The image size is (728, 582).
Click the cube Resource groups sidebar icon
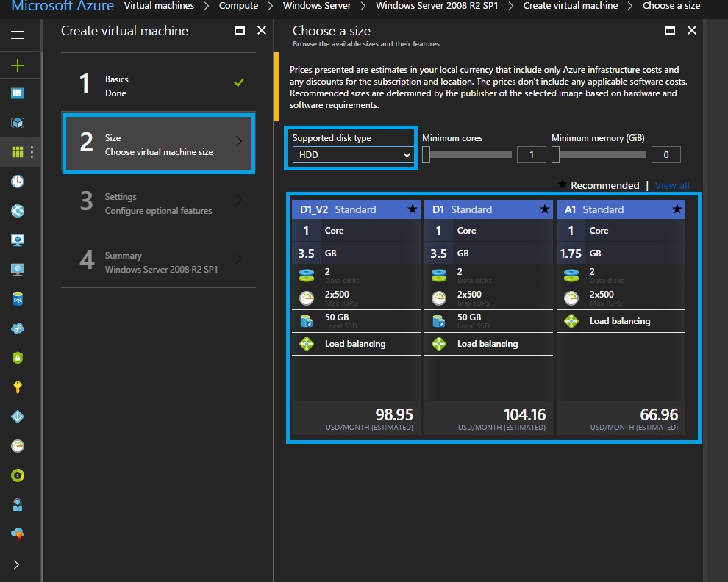coord(18,123)
